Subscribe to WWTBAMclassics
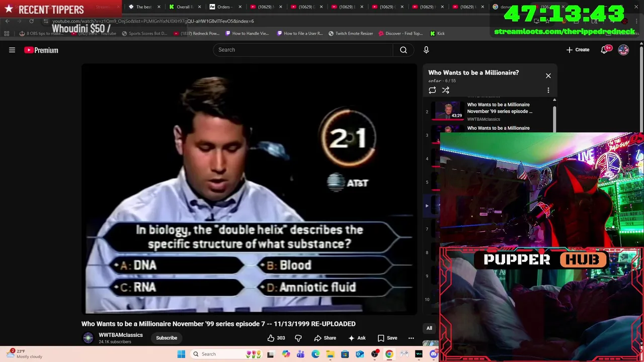This screenshot has height=362, width=644. tap(167, 338)
